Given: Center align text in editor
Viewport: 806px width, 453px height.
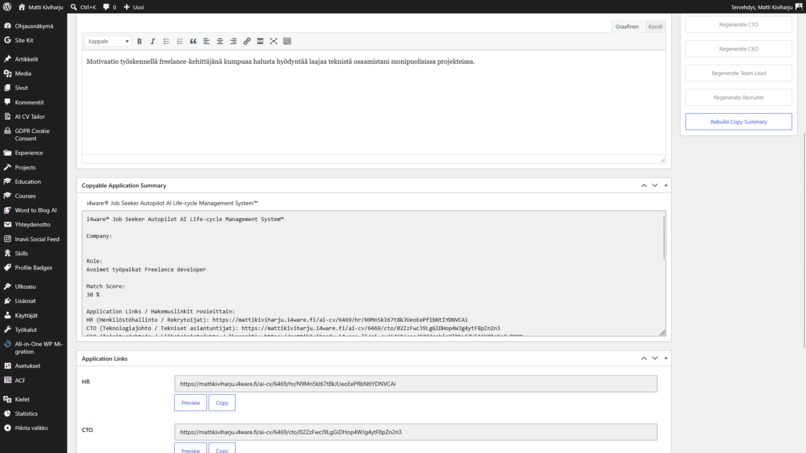Looking at the screenshot, I should click(x=219, y=41).
